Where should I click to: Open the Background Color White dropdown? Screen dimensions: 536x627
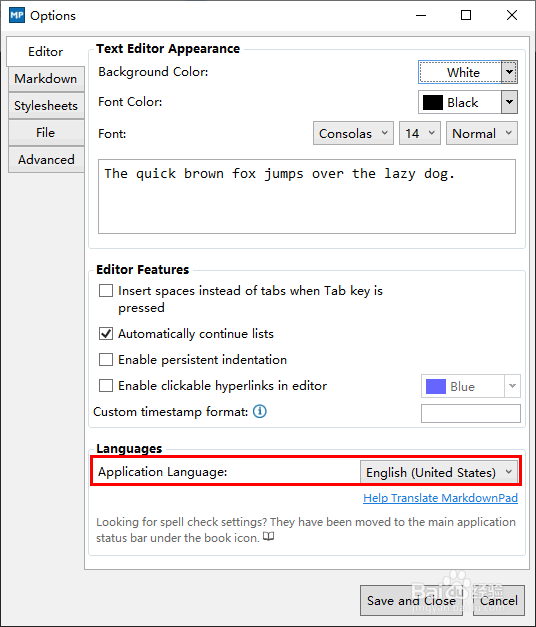[x=468, y=72]
